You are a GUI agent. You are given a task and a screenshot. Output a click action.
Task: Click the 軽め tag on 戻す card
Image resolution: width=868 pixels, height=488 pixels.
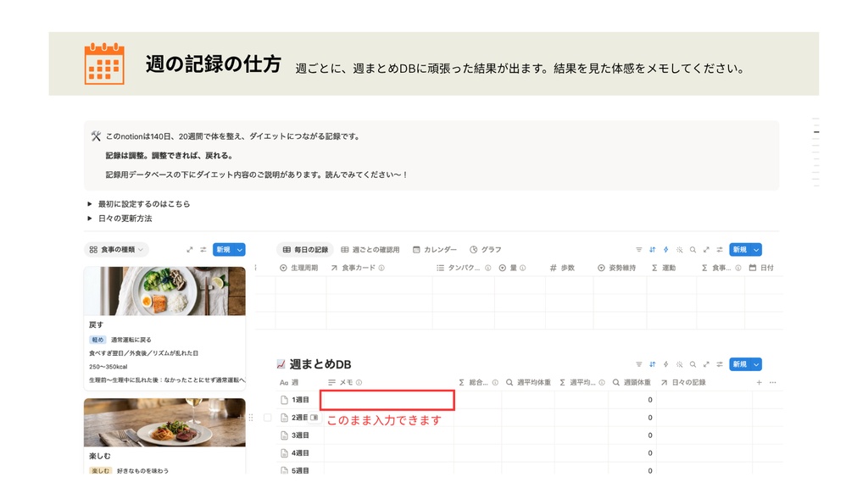97,340
